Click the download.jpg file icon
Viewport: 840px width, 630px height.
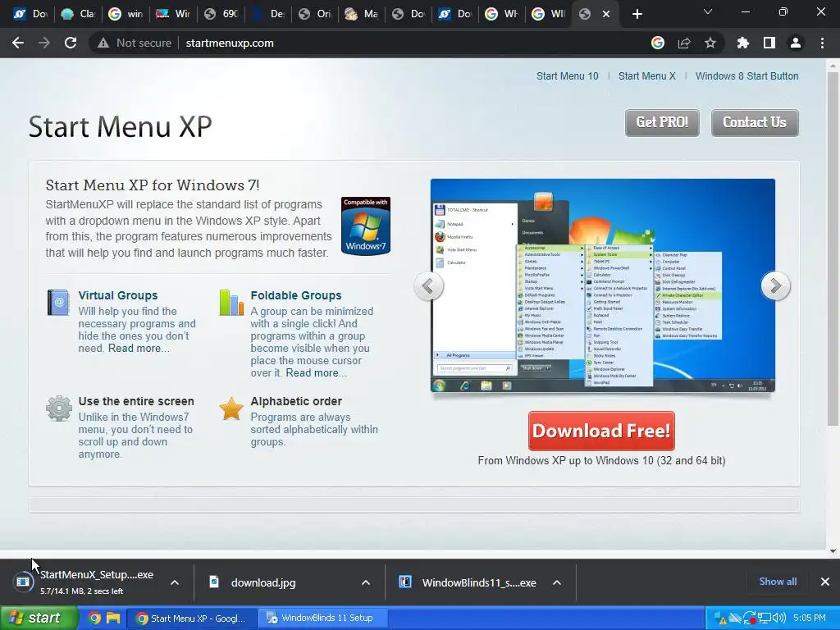click(x=214, y=582)
